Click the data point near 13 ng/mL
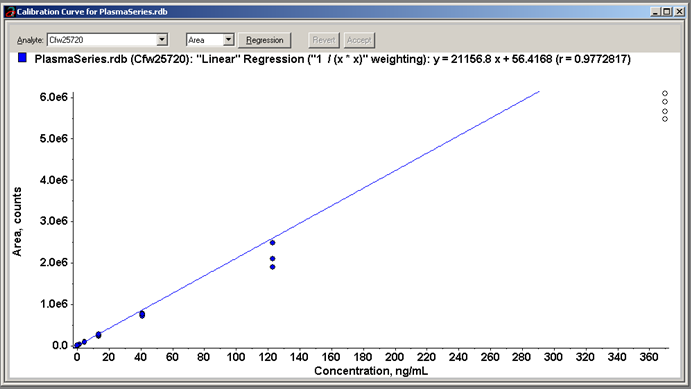The height and width of the screenshot is (389, 691). [x=98, y=335]
